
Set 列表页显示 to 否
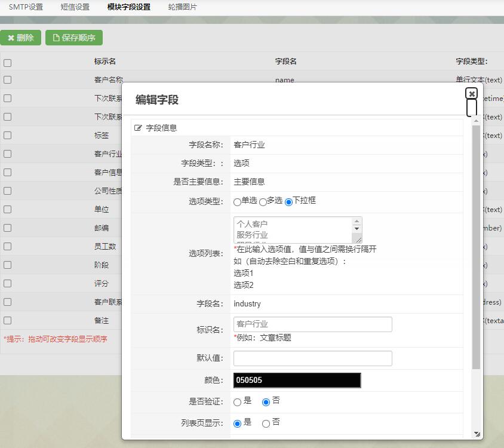coord(266,424)
